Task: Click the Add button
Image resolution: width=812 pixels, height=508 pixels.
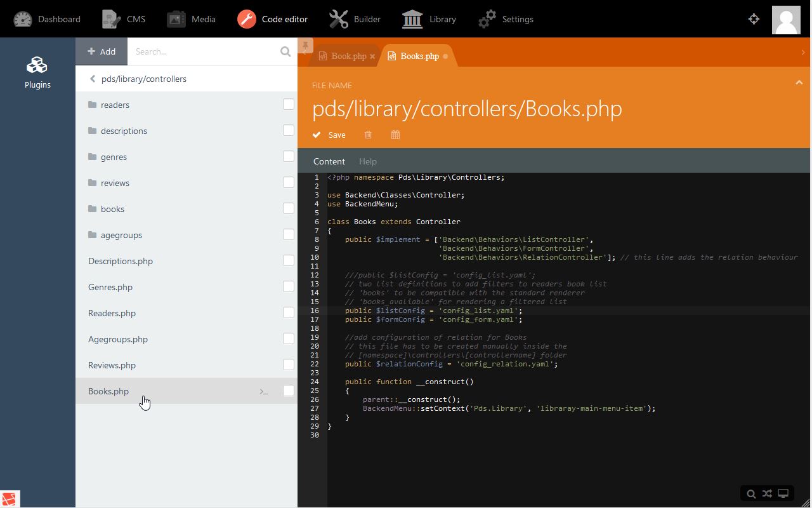Action: tap(101, 51)
